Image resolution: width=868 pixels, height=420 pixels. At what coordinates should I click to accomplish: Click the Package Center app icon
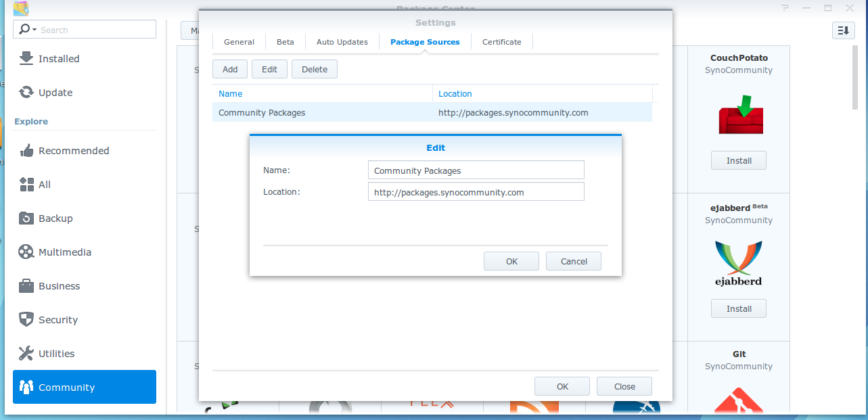tap(21, 9)
